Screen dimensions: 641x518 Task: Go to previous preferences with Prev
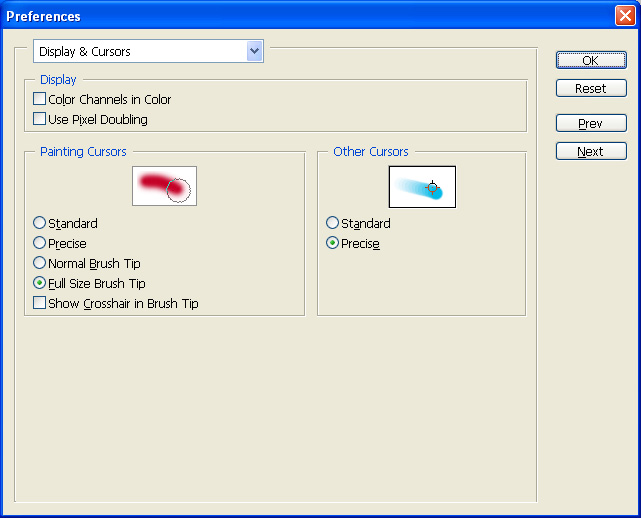[x=591, y=123]
